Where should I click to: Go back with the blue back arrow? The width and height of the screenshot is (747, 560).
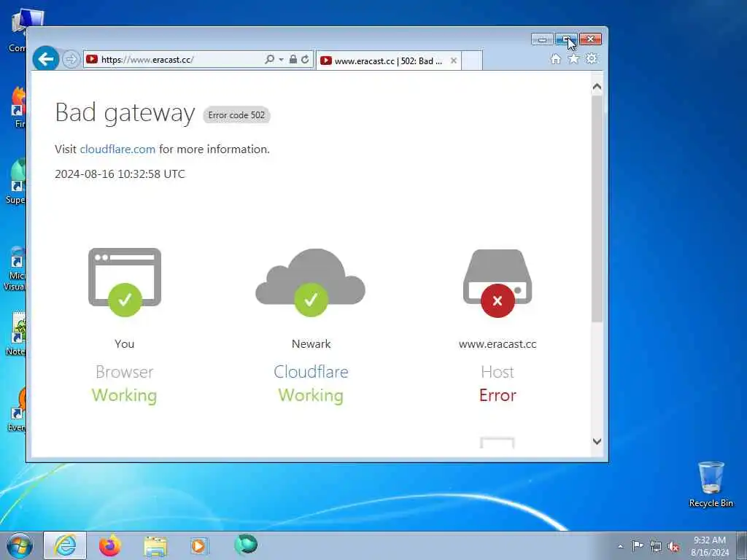tap(46, 59)
